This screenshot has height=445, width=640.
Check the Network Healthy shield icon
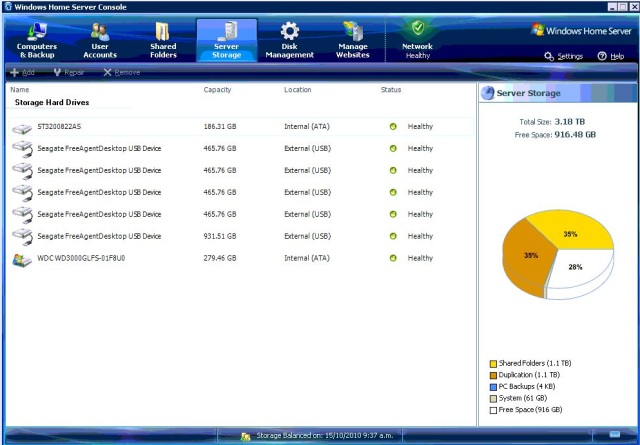417,29
